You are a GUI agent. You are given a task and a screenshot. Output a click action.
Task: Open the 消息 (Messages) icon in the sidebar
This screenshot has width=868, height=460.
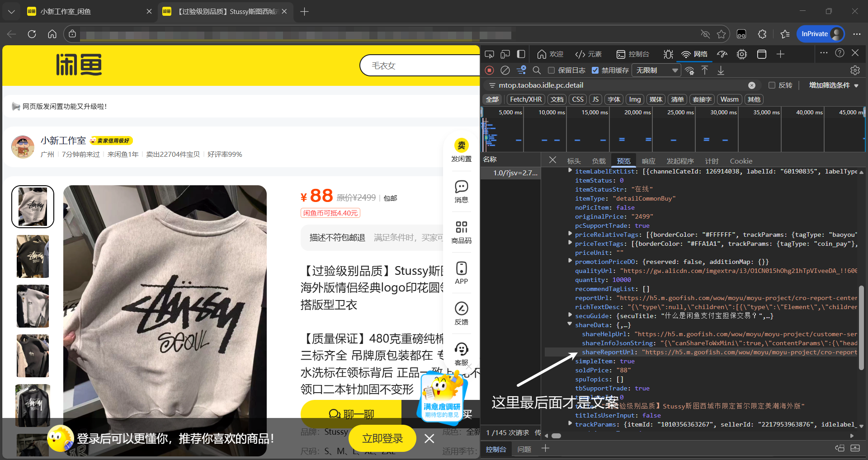[x=461, y=187]
